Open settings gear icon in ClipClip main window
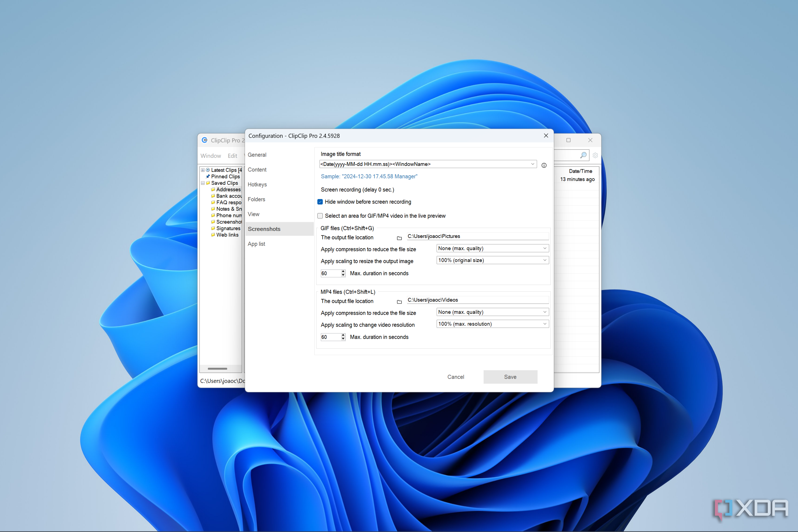Screen dimensions: 798x532 click(595, 155)
